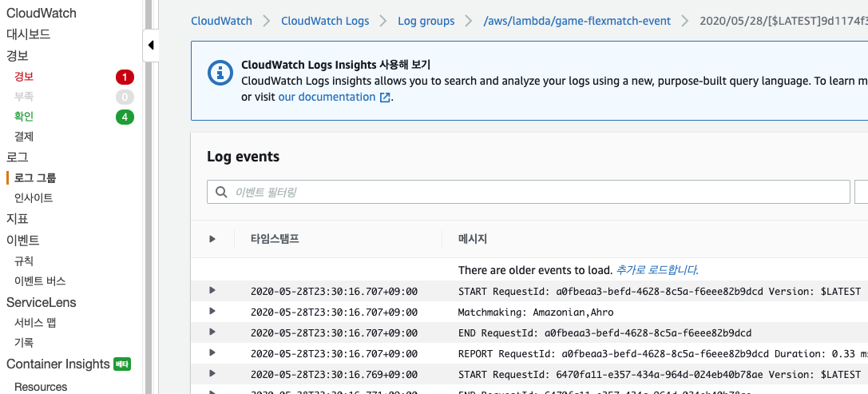Viewport: 868px width, 394px height.
Task: Select red 경보 alarm state item
Action: tap(24, 77)
